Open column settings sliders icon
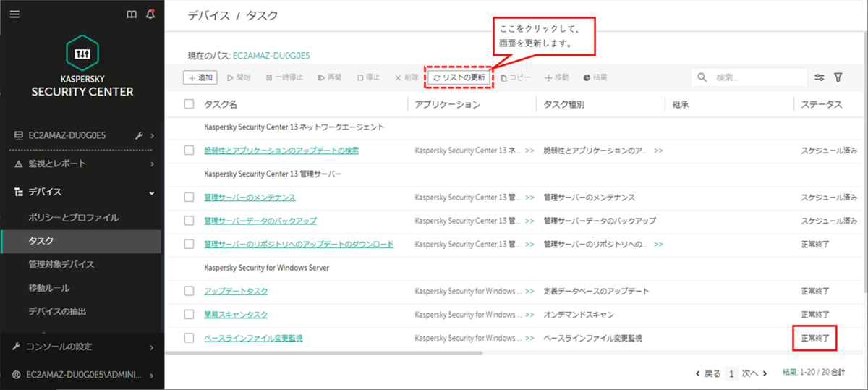This screenshot has width=868, height=390. pos(820,77)
